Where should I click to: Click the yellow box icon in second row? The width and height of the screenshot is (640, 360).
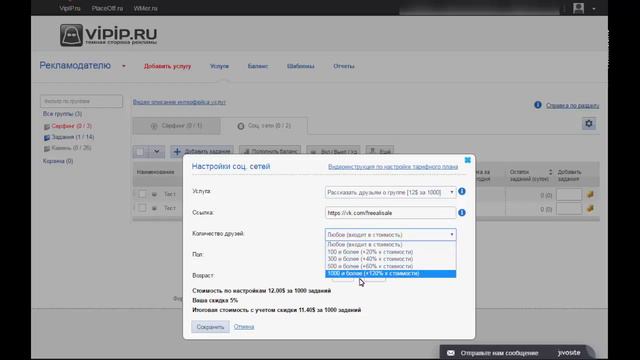click(590, 209)
